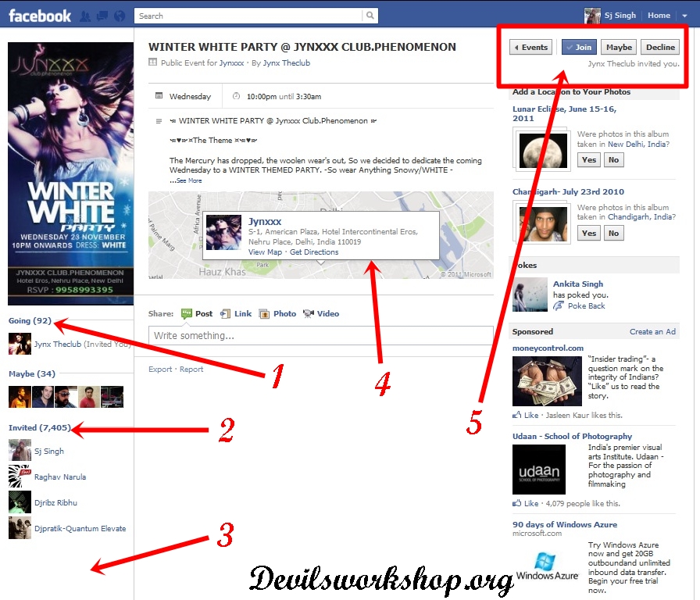
Task: Click the handcuffed money ad image
Action: click(x=547, y=380)
